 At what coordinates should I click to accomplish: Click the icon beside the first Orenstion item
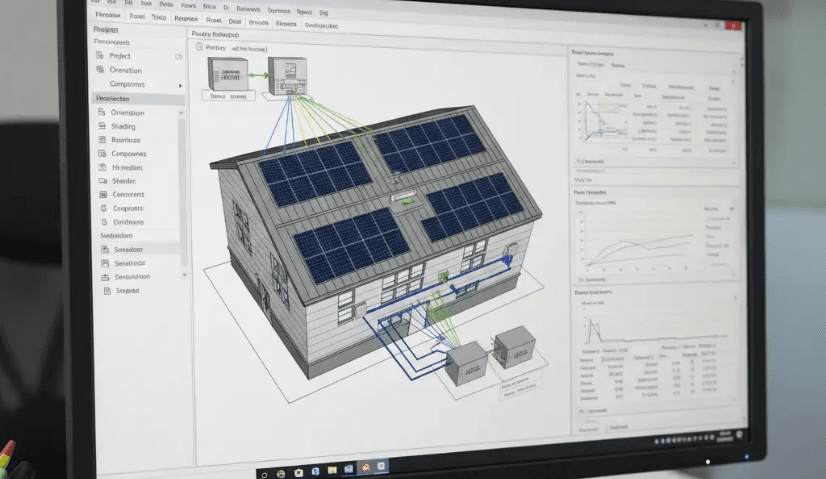(99, 70)
